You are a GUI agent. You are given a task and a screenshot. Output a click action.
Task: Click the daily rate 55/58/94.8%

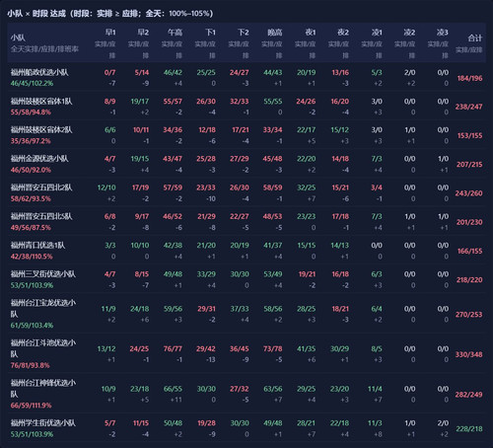(31, 112)
